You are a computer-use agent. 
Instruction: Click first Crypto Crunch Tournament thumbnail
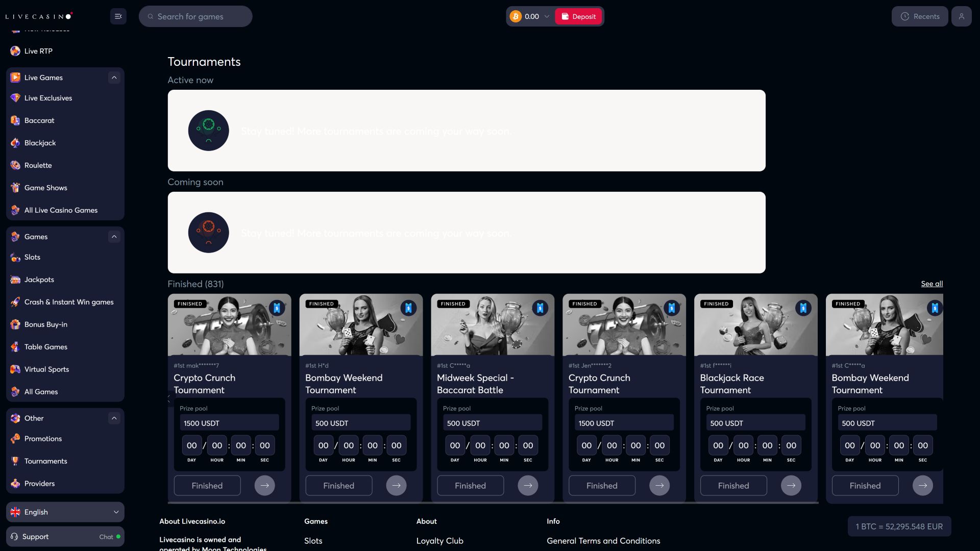click(229, 324)
